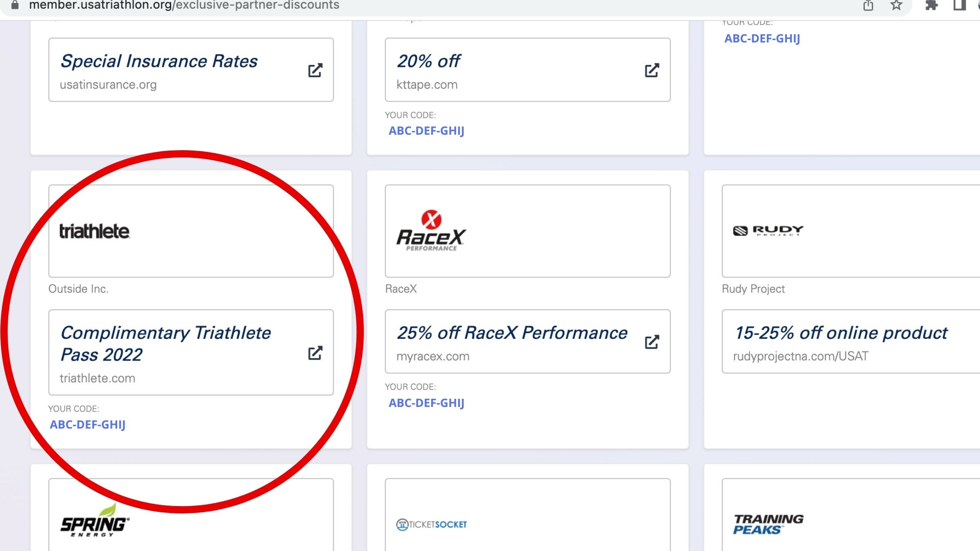This screenshot has width=980, height=551.
Task: Toggle the browser side panel icon
Action: (x=959, y=5)
